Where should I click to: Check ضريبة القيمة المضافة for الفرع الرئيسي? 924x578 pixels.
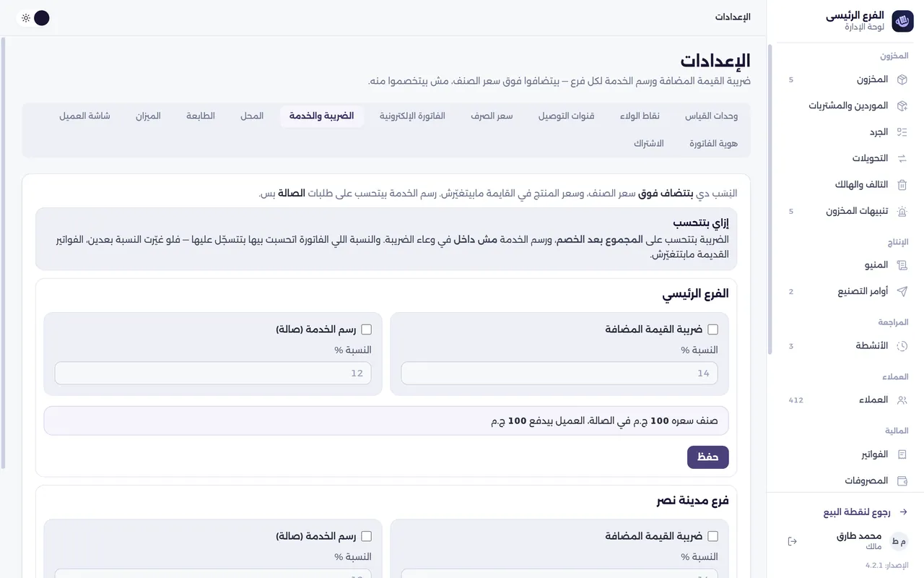click(x=712, y=329)
